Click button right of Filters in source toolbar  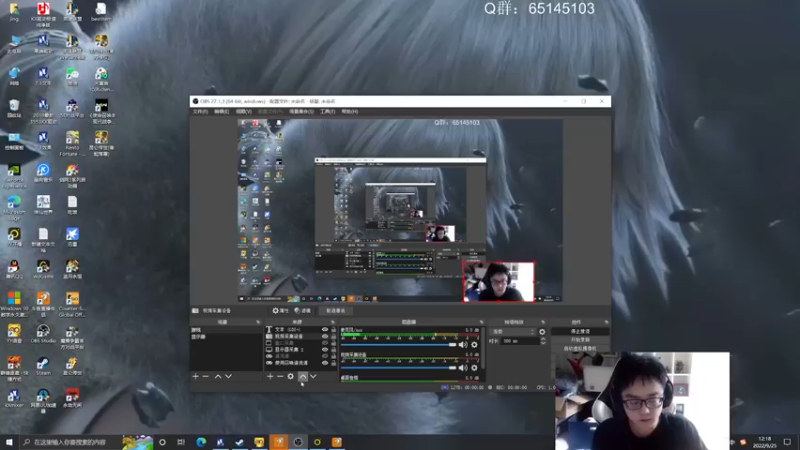335,310
